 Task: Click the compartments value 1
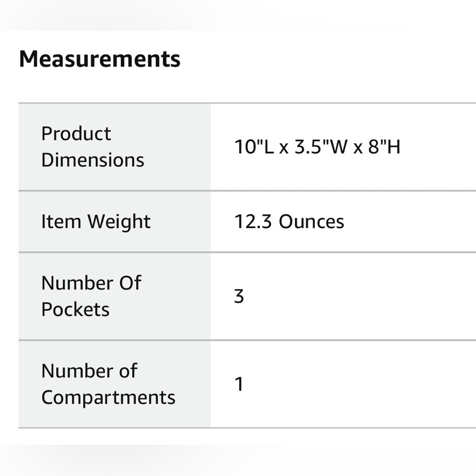(239, 384)
